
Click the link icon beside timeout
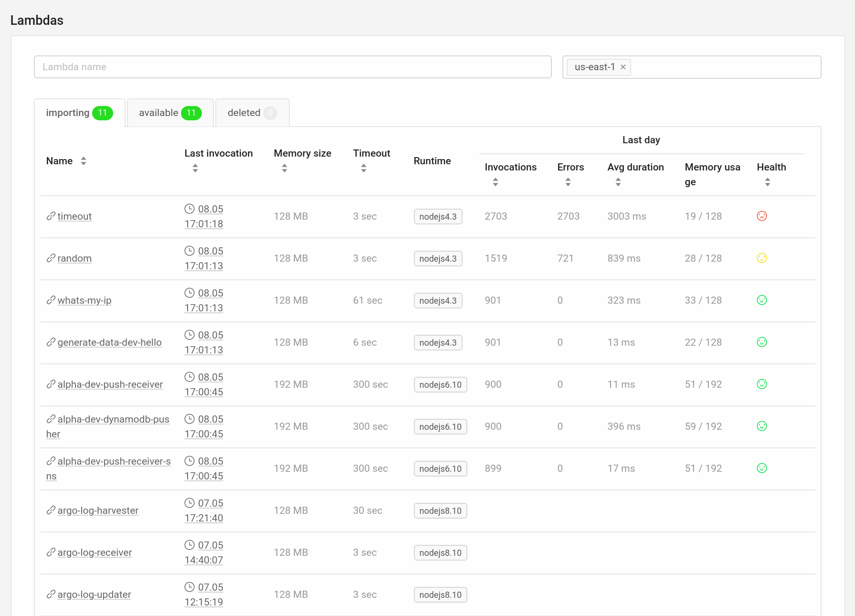pyautogui.click(x=51, y=216)
